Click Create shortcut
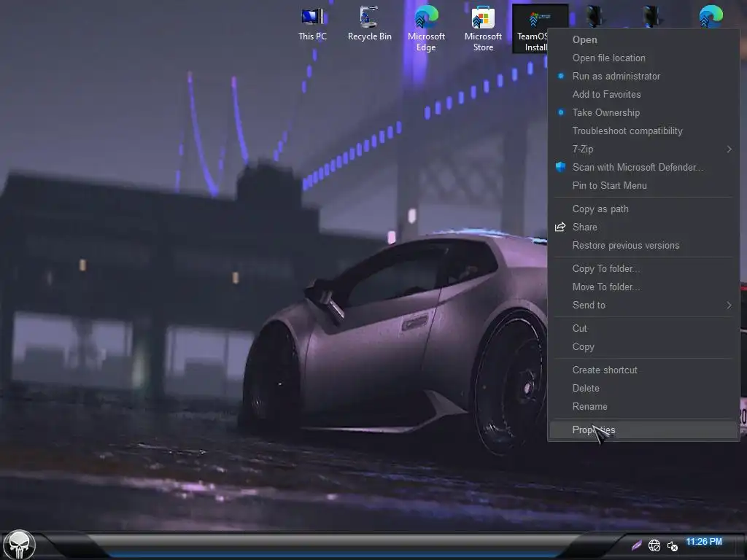 pos(643,370)
